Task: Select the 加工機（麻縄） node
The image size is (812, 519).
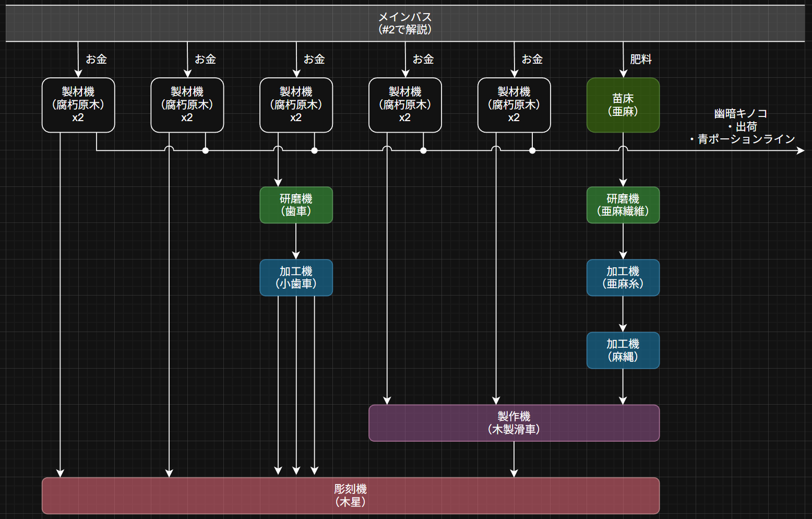Action: point(623,350)
